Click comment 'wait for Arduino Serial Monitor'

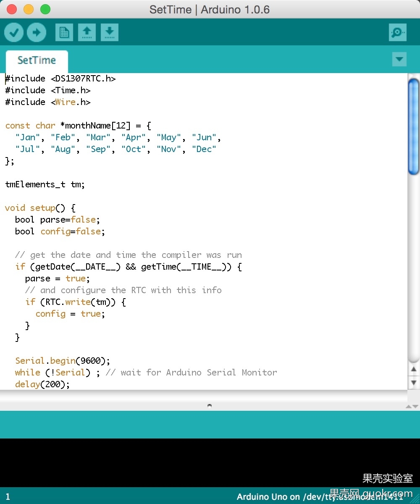coord(199,373)
